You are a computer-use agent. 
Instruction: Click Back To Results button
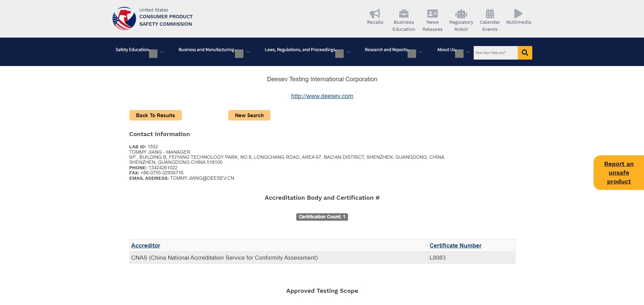point(155,115)
